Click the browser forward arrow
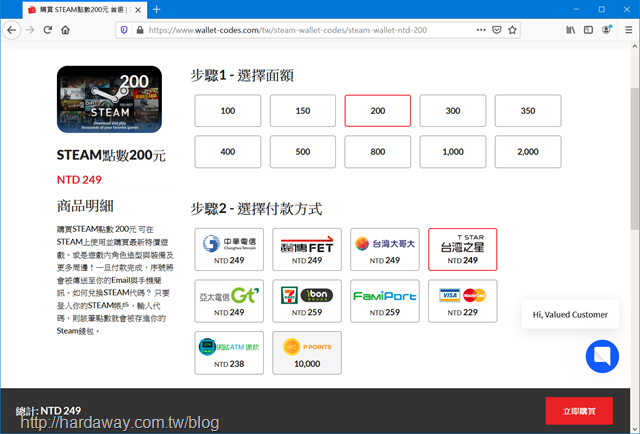The image size is (640, 434). click(x=30, y=30)
